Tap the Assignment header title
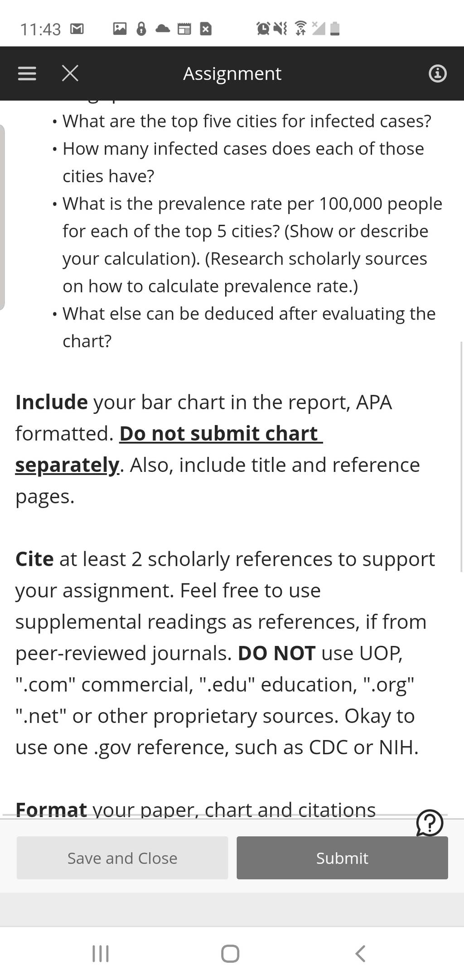This screenshot has width=464, height=980. [x=232, y=73]
